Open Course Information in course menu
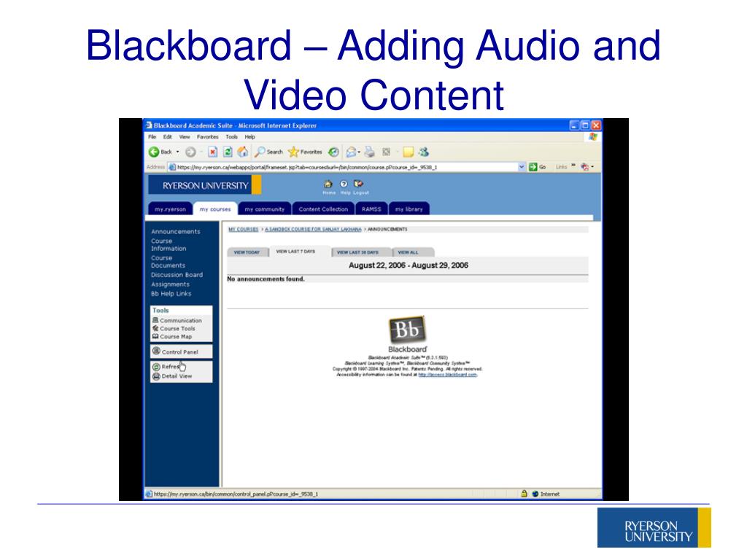 [x=169, y=245]
